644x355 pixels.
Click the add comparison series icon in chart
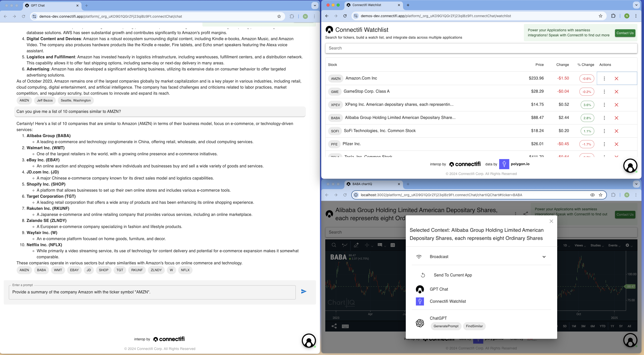[x=344, y=245]
